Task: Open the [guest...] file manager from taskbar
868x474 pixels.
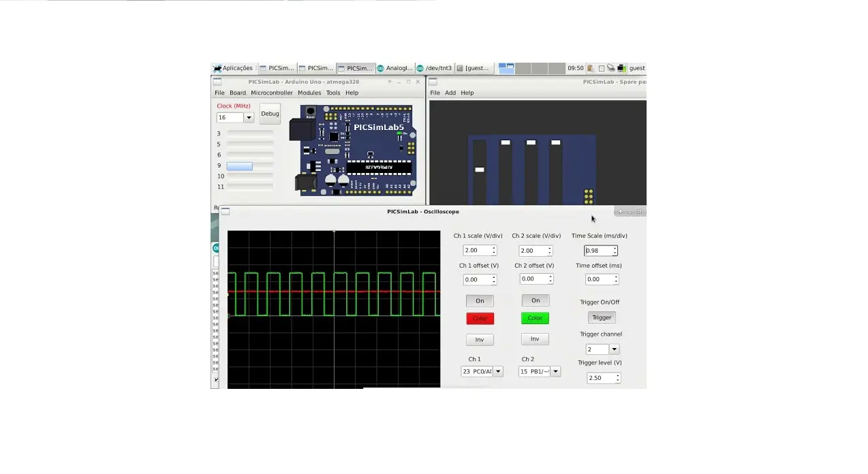Action: coord(474,67)
